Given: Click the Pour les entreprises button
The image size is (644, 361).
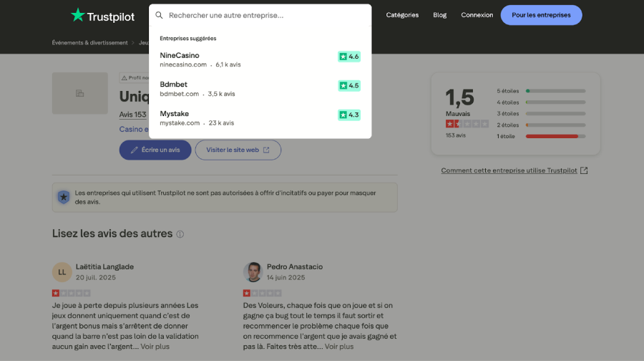Looking at the screenshot, I should coord(541,15).
